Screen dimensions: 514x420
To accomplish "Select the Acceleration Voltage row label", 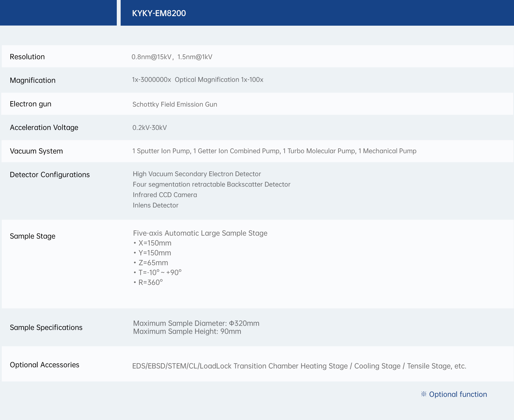I will point(44,127).
